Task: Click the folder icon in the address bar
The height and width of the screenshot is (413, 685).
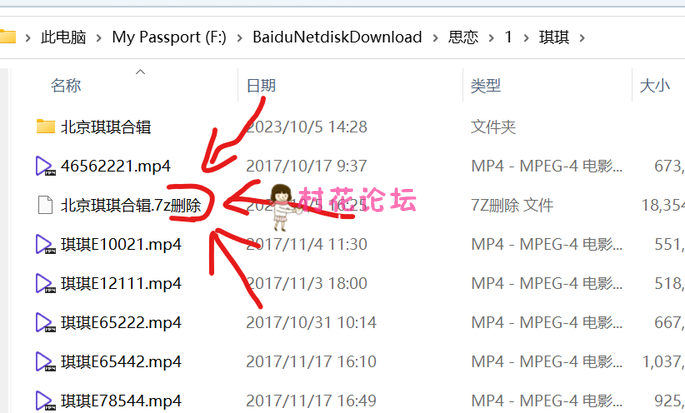Action: point(7,37)
